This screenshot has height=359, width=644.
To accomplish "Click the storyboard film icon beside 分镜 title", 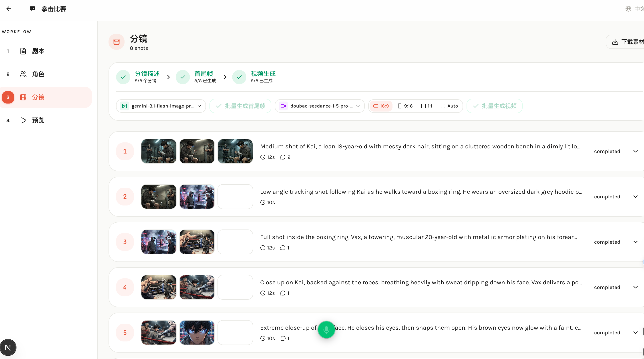I will tap(117, 42).
